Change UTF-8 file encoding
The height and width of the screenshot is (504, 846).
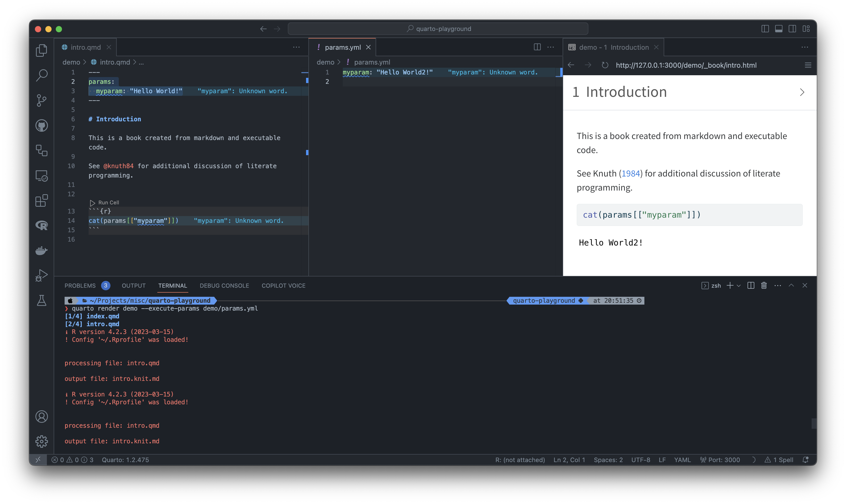640,460
